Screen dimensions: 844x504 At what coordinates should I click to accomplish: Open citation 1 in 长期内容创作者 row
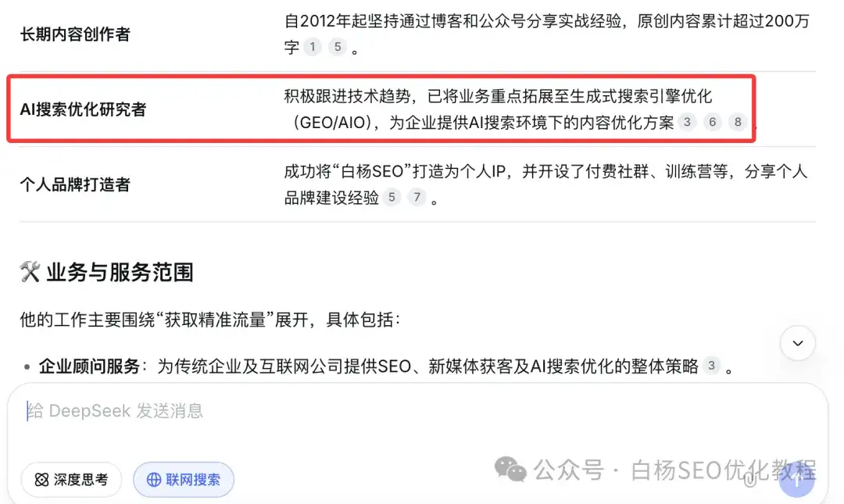(312, 47)
